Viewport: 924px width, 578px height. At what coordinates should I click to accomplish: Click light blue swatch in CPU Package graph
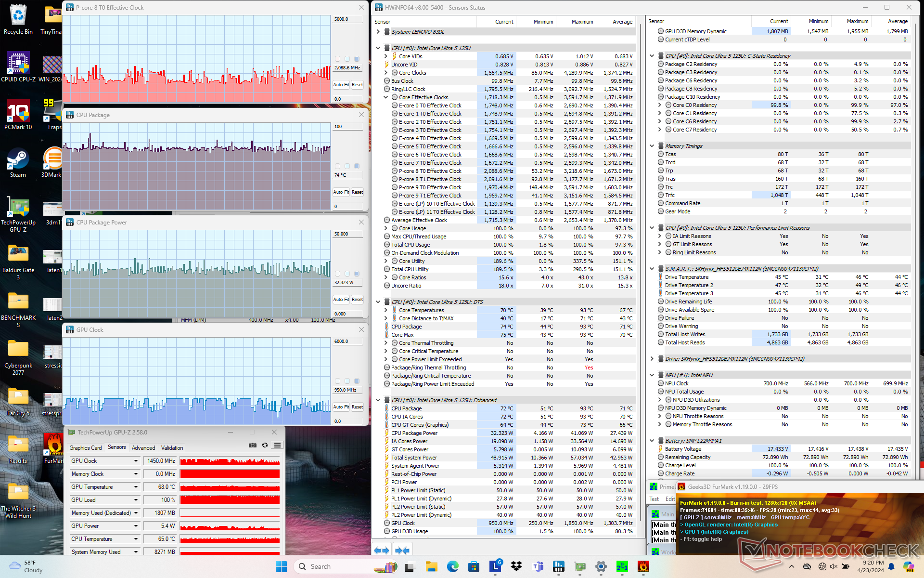[x=347, y=166]
